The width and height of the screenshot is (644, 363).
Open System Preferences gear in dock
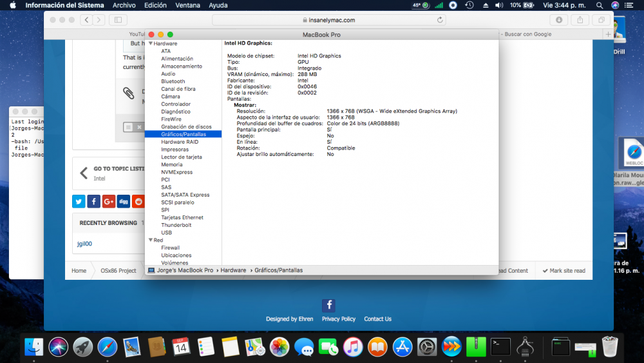tap(427, 346)
